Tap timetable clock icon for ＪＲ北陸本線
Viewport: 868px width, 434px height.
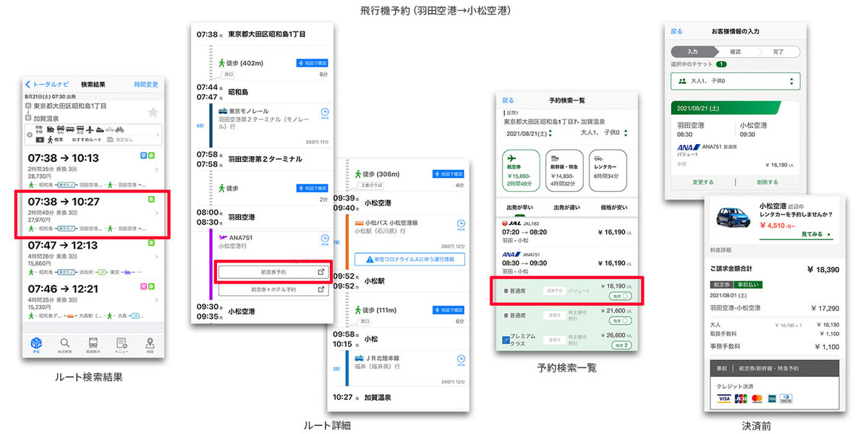pos(461,360)
